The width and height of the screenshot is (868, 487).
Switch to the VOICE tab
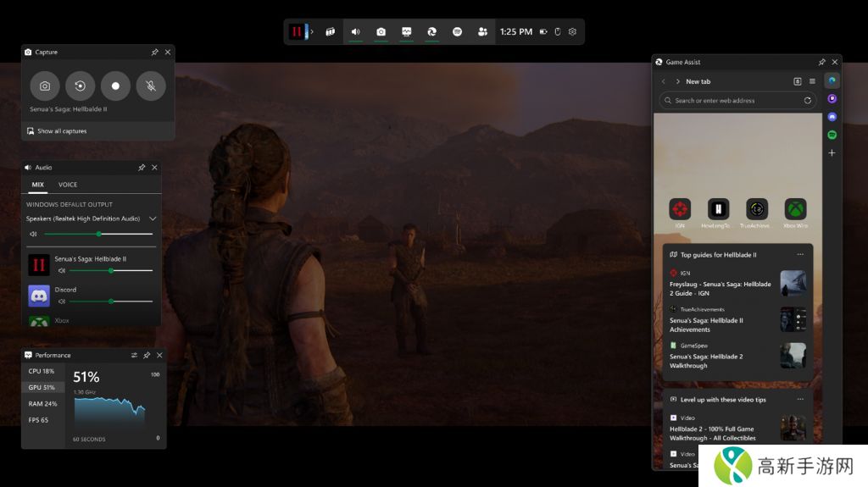click(68, 185)
